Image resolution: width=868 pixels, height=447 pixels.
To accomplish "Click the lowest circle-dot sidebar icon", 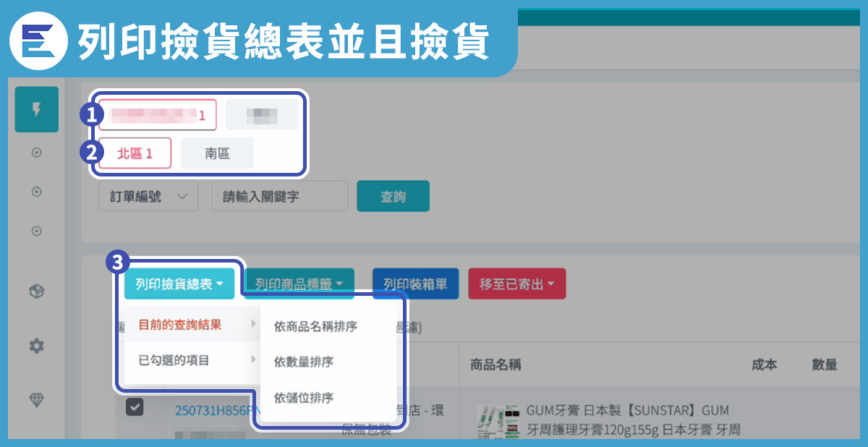I will click(x=37, y=231).
